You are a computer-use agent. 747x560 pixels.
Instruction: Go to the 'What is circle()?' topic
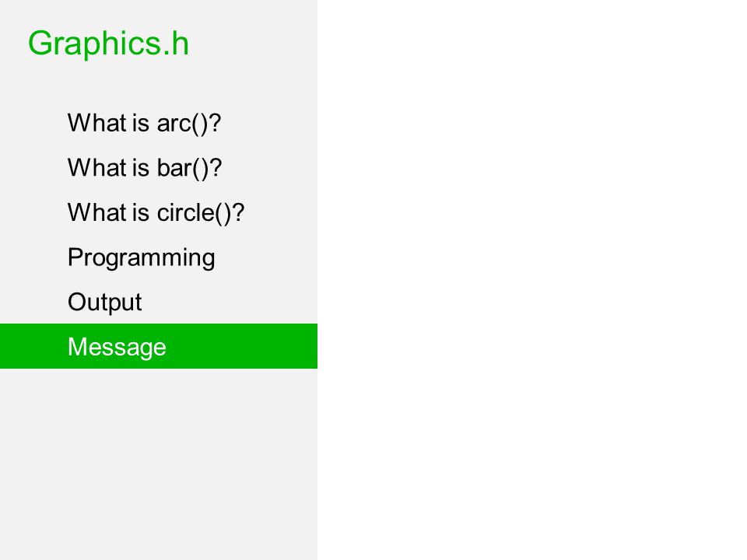[156, 213]
